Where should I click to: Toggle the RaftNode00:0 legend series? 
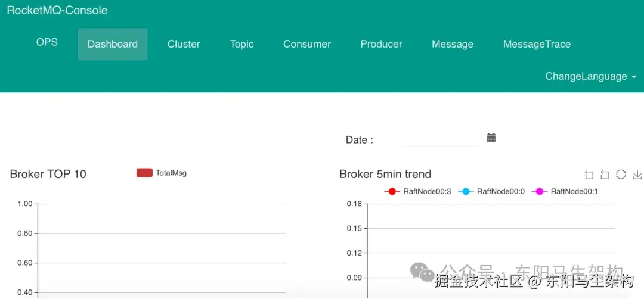(x=491, y=192)
